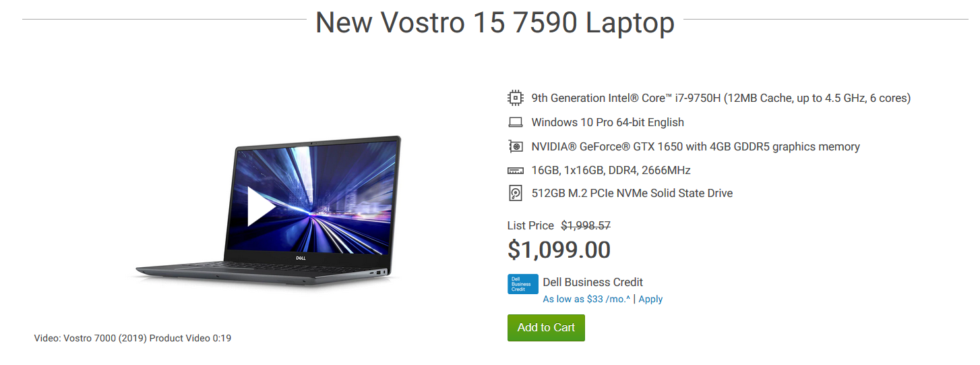Select the Windows 10 Pro spec text
Viewport: 980px width, 365px height.
click(607, 122)
